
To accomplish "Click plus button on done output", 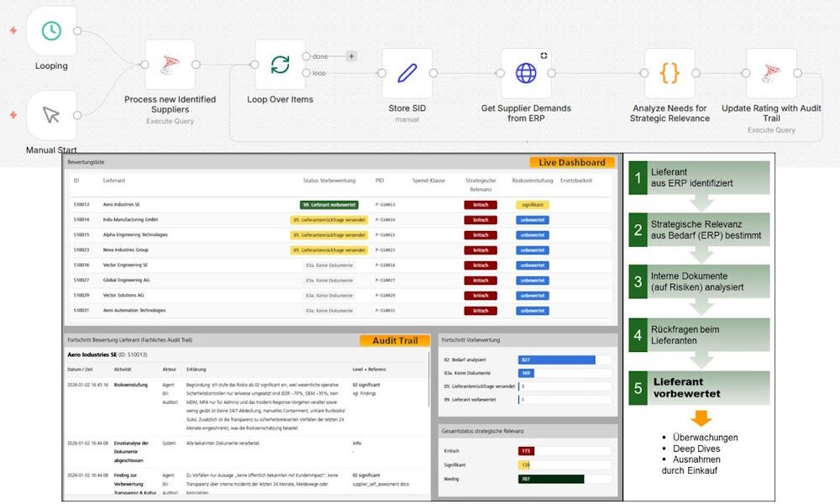I will pos(351,56).
